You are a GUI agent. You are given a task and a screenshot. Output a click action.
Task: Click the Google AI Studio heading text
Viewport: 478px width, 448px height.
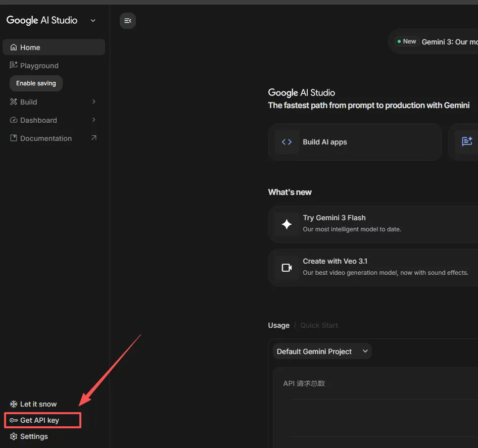pyautogui.click(x=302, y=92)
